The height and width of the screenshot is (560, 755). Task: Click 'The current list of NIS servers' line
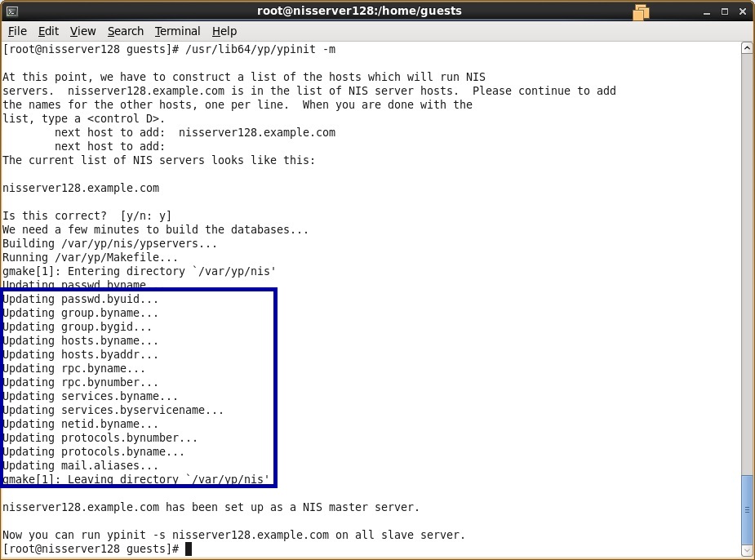[159, 160]
